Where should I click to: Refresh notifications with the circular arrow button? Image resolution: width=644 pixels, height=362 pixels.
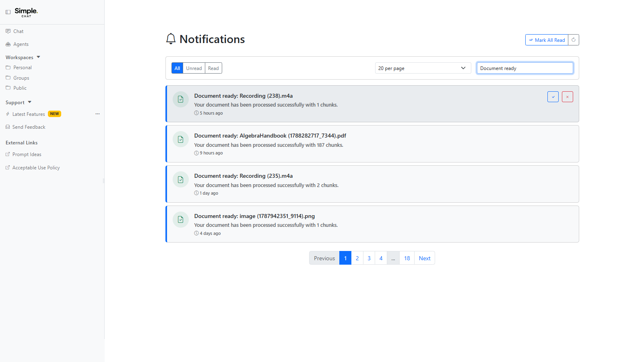574,40
